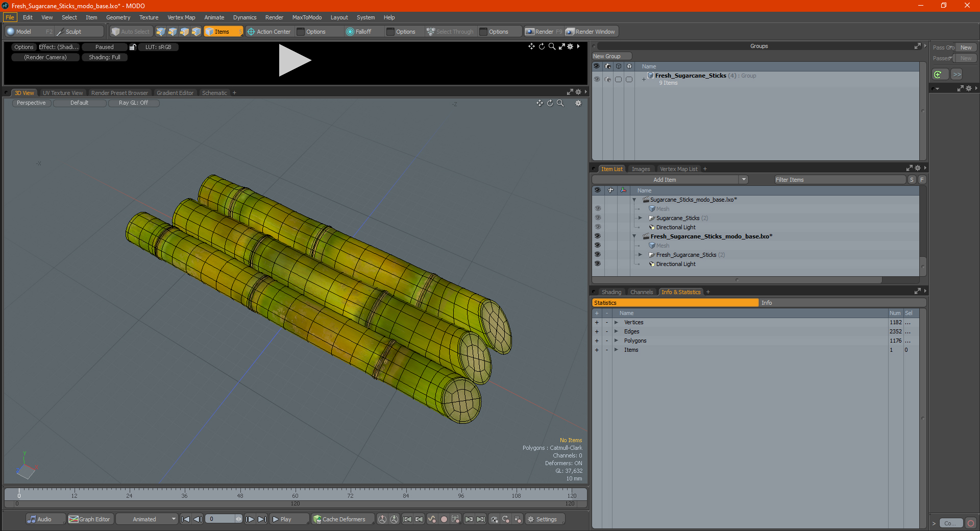Open the Edit menu
Viewport: 980px width, 531px height.
coord(28,17)
